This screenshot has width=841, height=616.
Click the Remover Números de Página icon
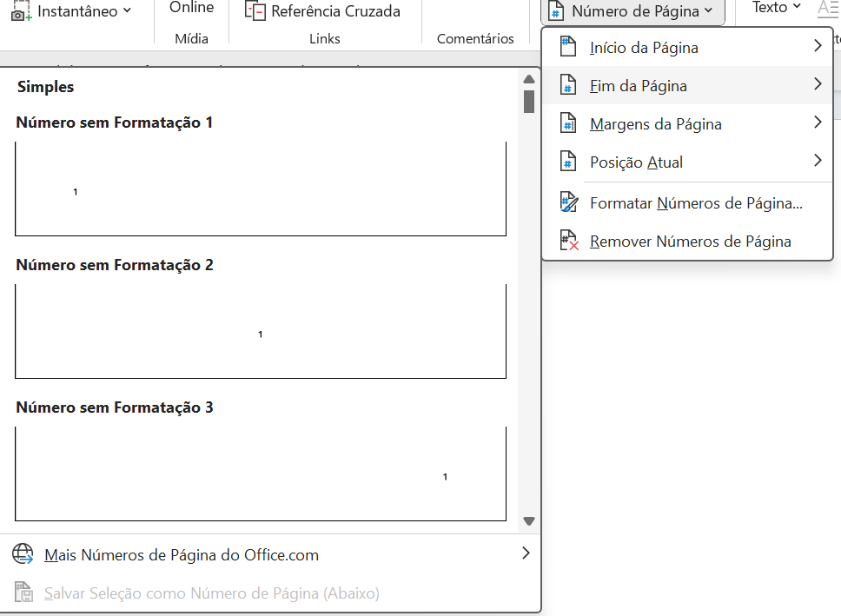coord(569,241)
